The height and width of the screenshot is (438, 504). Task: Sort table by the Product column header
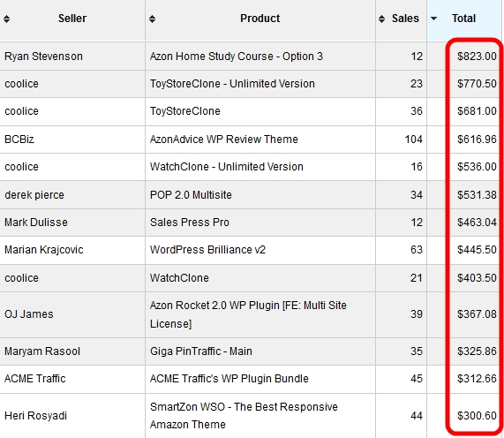point(260,19)
